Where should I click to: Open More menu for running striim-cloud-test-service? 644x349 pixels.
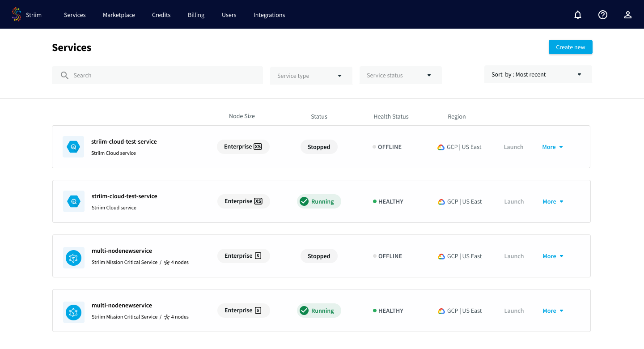click(x=553, y=201)
